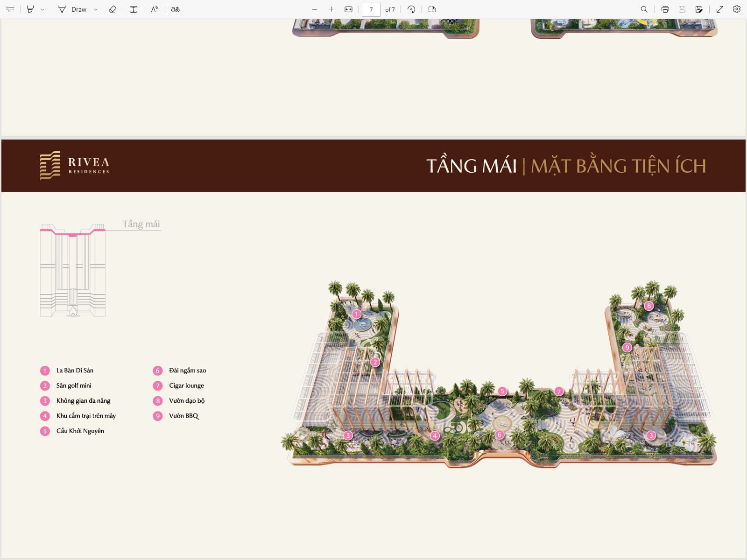Click the Save As icon
Viewport: 747px width, 560px height.
point(699,9)
